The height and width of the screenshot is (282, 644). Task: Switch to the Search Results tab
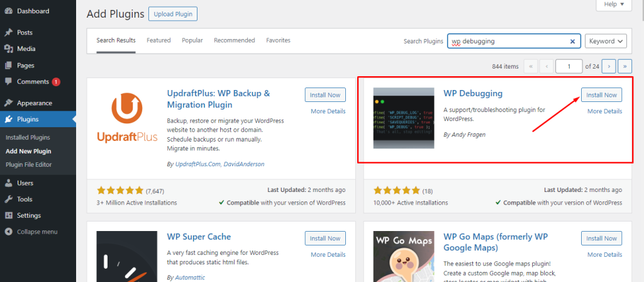point(116,40)
